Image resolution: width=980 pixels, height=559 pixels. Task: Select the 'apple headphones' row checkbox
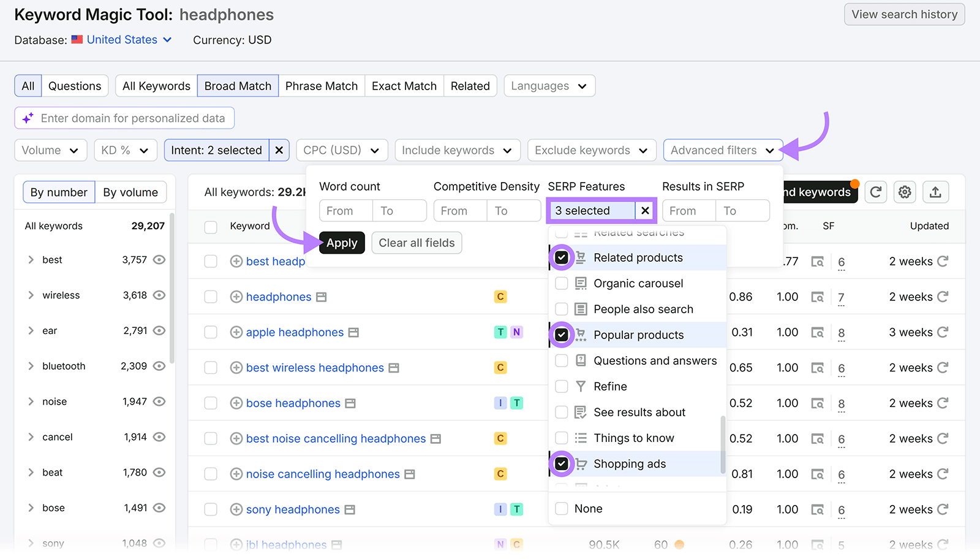point(211,332)
